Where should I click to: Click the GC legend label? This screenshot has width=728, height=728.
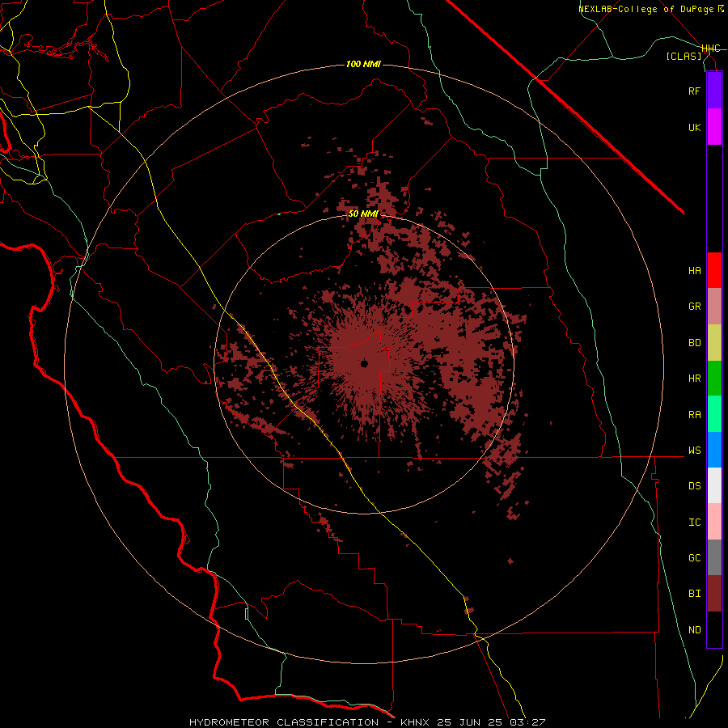tap(694, 558)
